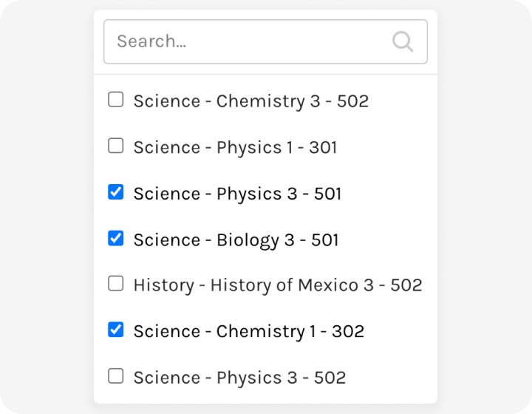The width and height of the screenshot is (532, 414).
Task: Tick the History of Mexico 3 - 502 checkbox
Action: [x=116, y=283]
